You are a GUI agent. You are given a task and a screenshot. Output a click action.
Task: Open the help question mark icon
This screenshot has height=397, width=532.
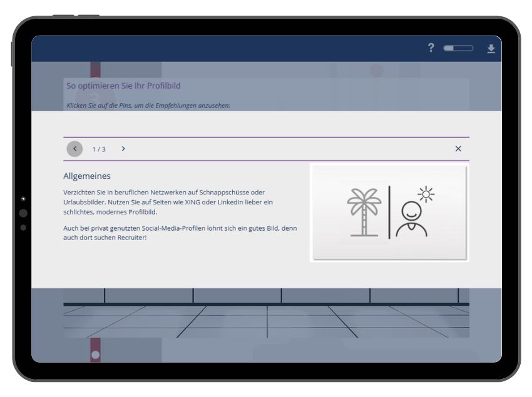431,48
